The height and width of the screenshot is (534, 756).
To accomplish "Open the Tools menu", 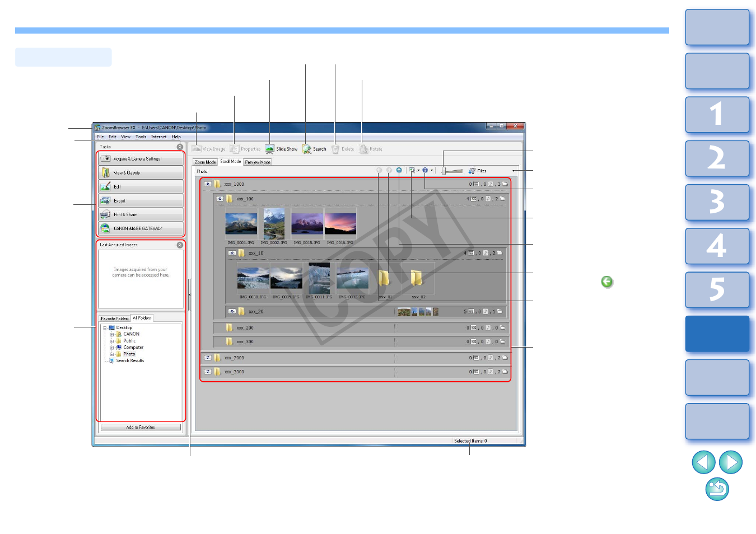I will (141, 137).
